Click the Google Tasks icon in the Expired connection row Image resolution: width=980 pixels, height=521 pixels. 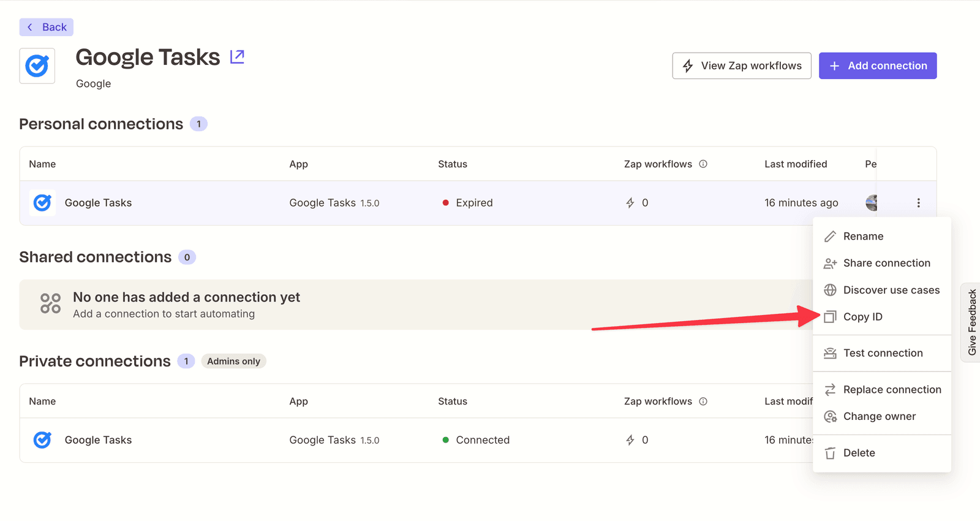coord(42,203)
